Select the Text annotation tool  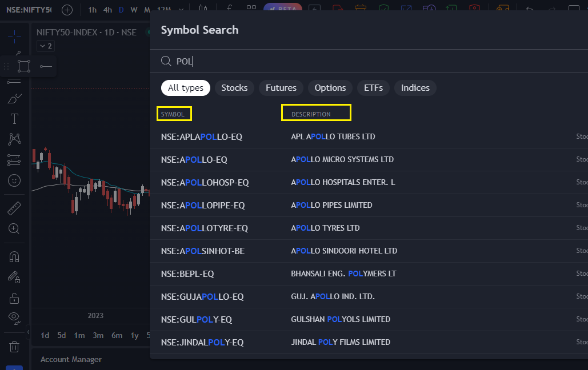[x=14, y=119]
